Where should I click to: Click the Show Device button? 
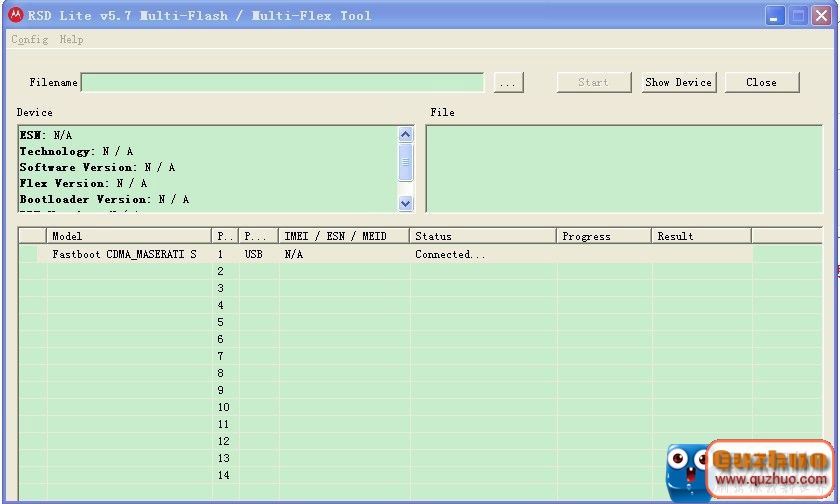[679, 82]
